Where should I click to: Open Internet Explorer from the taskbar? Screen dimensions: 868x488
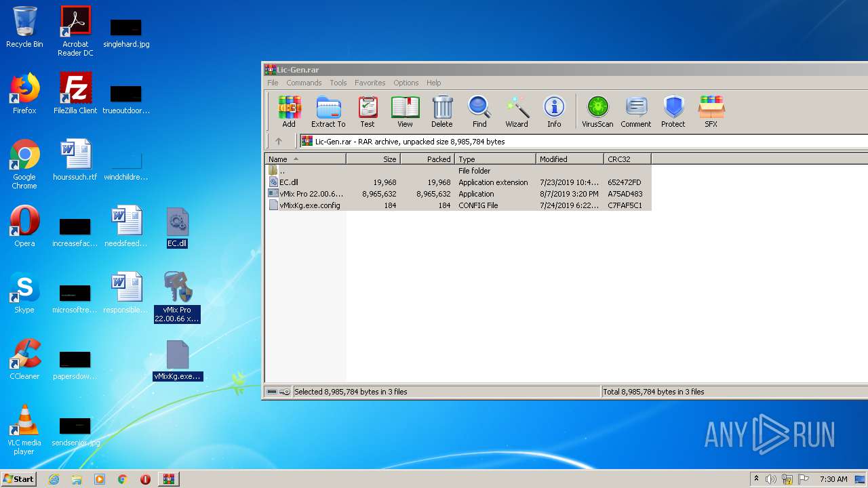[x=54, y=479]
